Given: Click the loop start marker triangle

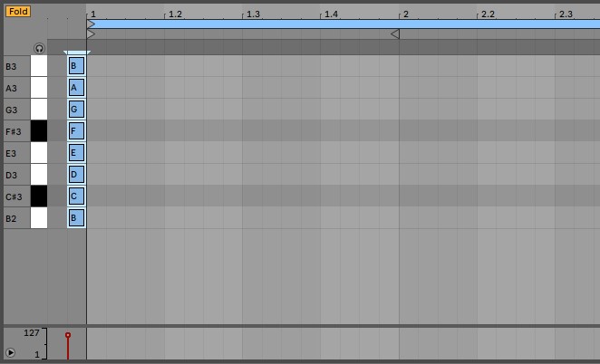Looking at the screenshot, I should click(91, 34).
